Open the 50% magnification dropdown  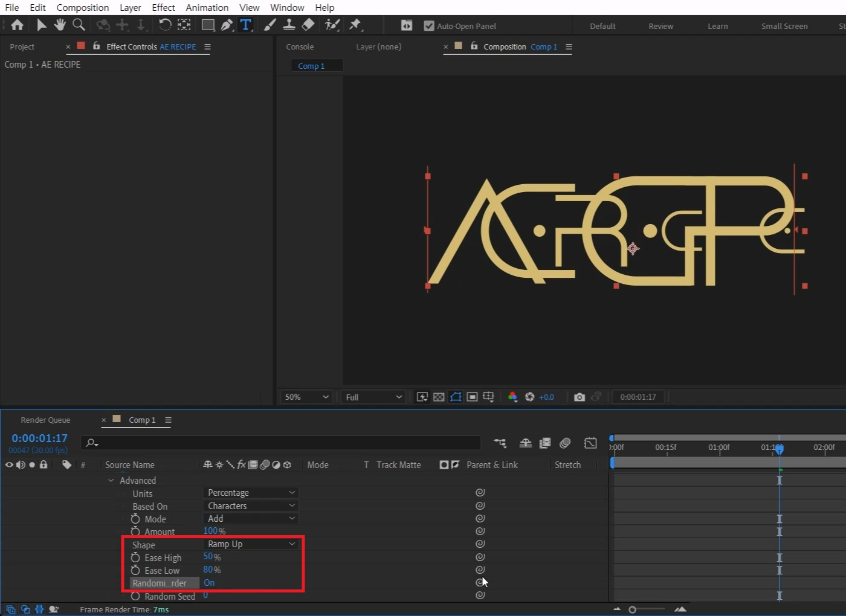(306, 397)
